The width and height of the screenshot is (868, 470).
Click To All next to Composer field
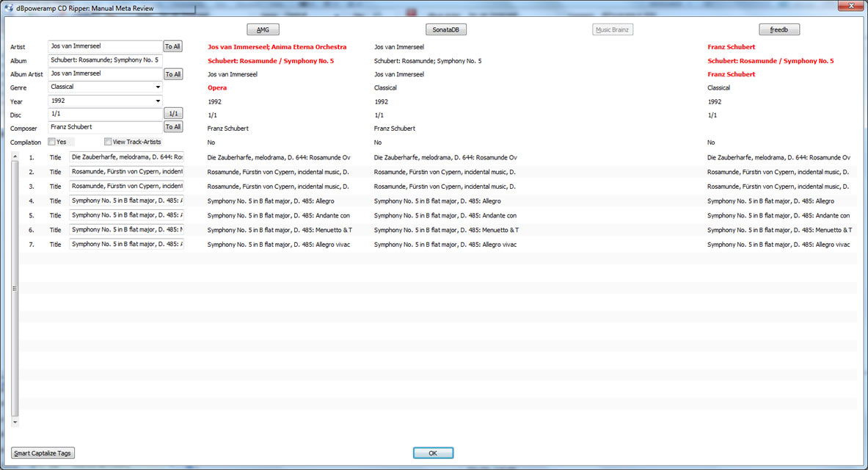coord(172,127)
